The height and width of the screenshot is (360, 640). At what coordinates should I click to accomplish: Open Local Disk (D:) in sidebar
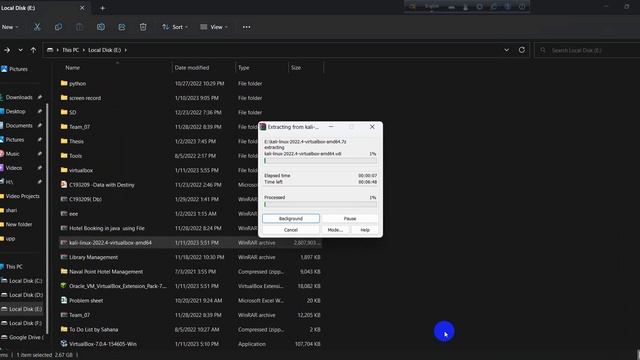(x=25, y=295)
